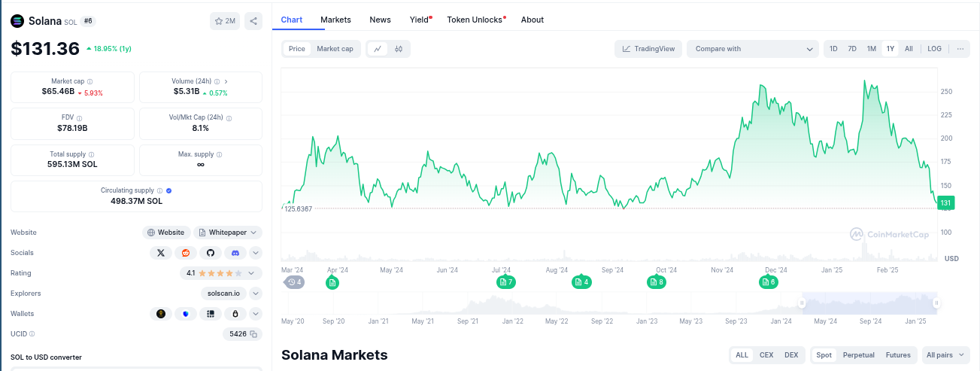Set chart range to 1M
The height and width of the screenshot is (371, 980).
pyautogui.click(x=872, y=49)
